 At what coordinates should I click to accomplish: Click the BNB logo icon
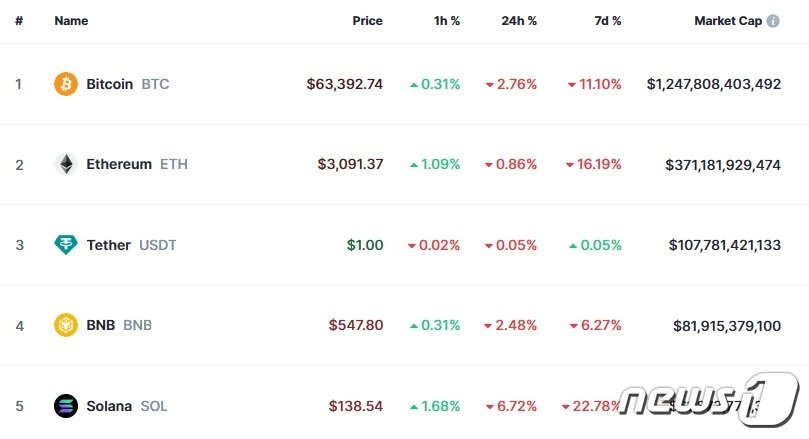pos(66,325)
